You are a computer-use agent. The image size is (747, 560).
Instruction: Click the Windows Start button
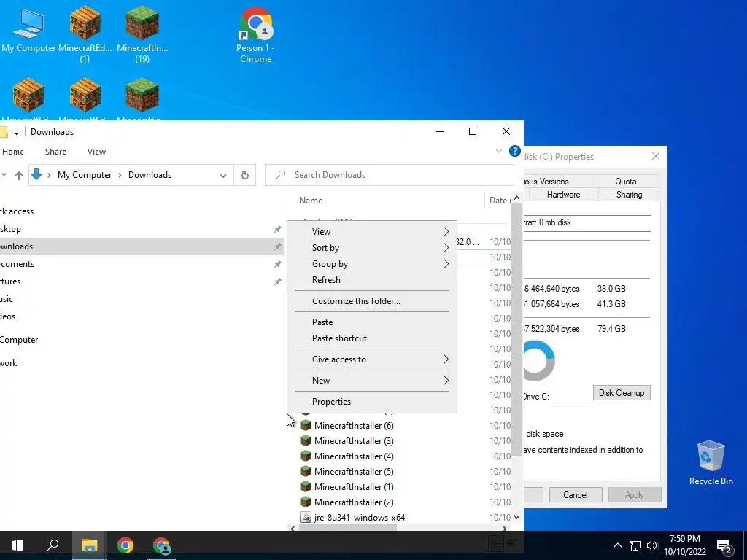click(x=18, y=545)
